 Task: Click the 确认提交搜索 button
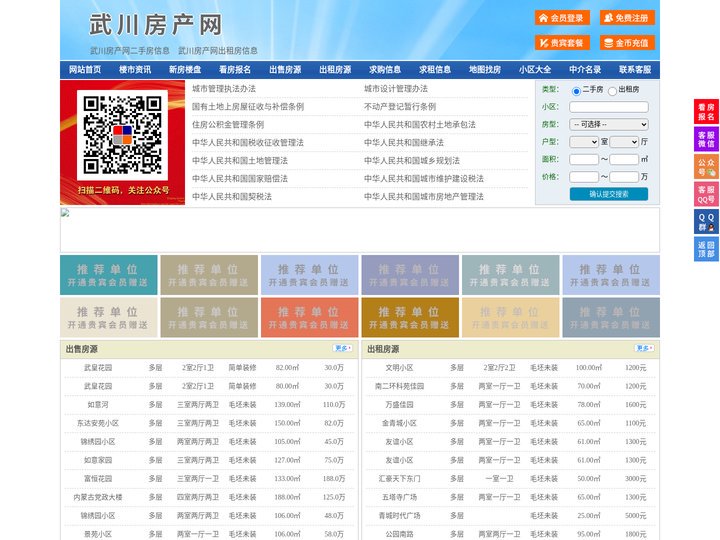click(609, 194)
